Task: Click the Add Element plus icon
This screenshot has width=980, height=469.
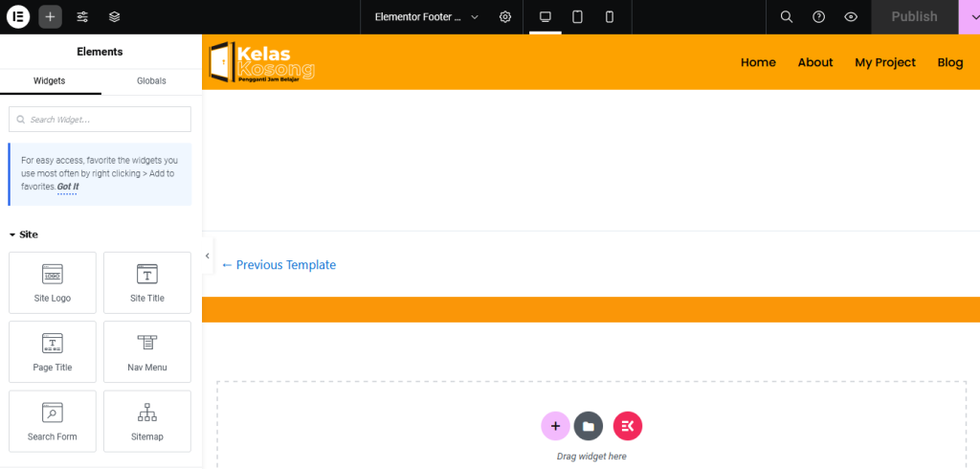Action: (51, 16)
